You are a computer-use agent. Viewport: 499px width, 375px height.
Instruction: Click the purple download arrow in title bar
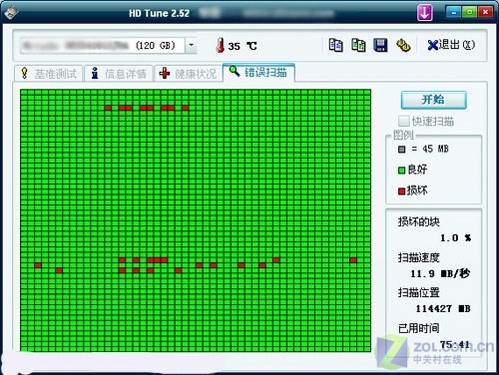coord(425,13)
